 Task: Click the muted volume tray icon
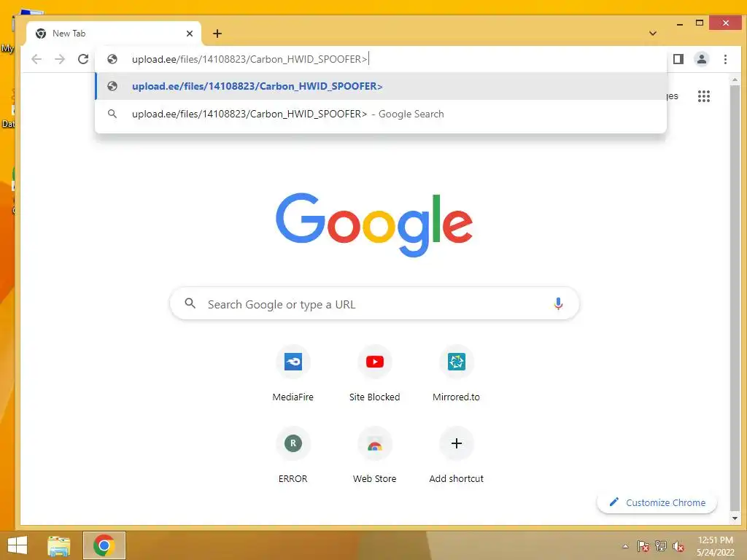pos(678,546)
